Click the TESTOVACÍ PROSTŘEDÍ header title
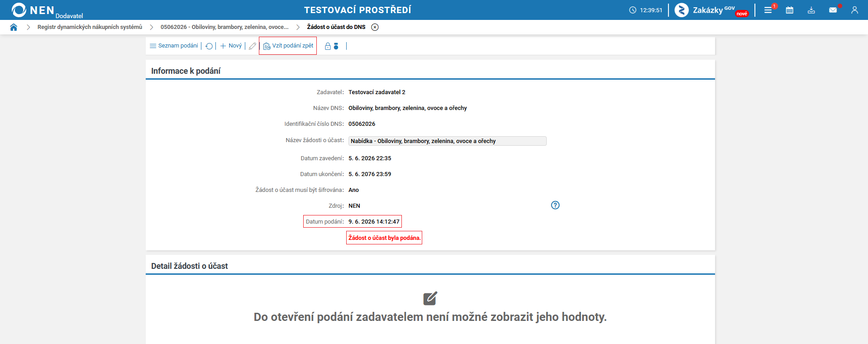 [358, 10]
